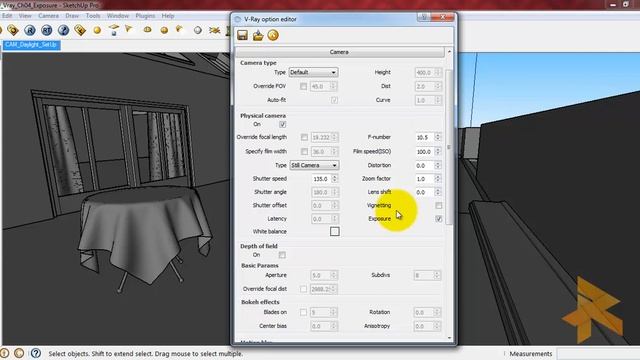Collapse the Camera rollout header
The height and width of the screenshot is (360, 640).
coord(339,52)
